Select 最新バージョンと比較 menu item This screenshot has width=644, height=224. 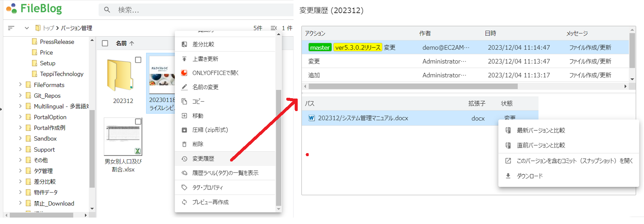pyautogui.click(x=568, y=130)
